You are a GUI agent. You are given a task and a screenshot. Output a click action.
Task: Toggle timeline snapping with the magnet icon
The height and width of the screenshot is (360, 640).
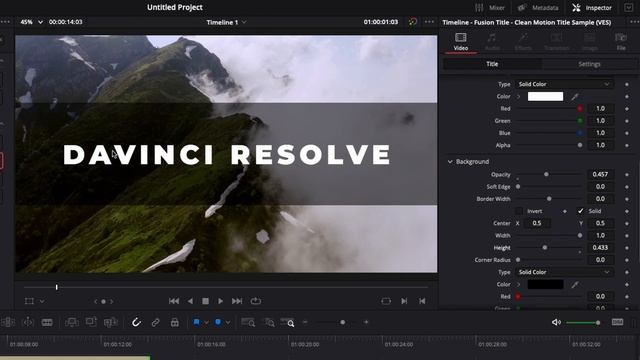(136, 322)
